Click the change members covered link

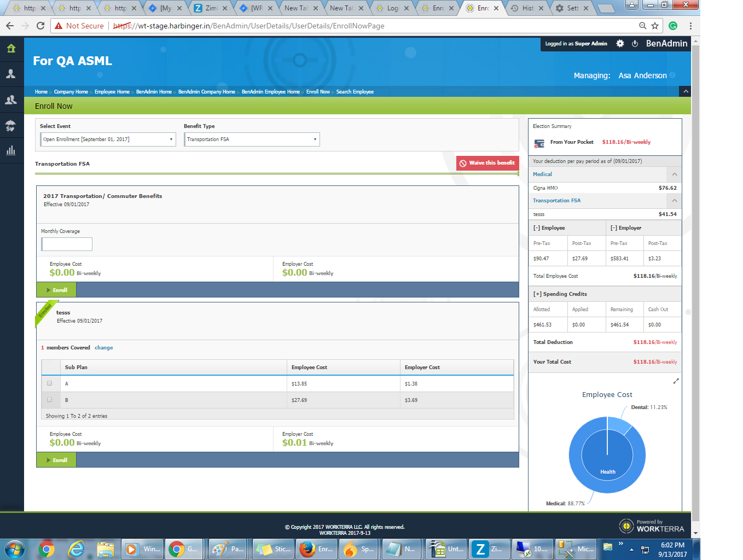[x=103, y=348]
